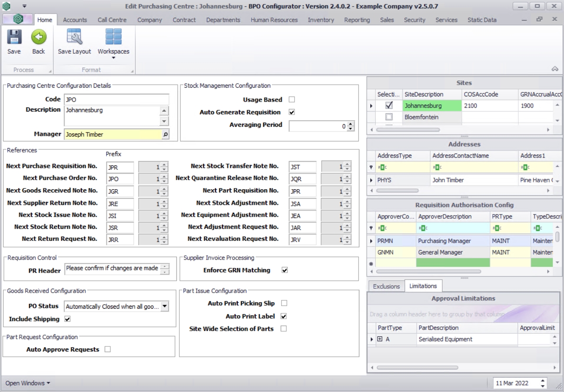This screenshot has height=392, width=564.
Task: Click the Code input field
Action: pos(116,99)
